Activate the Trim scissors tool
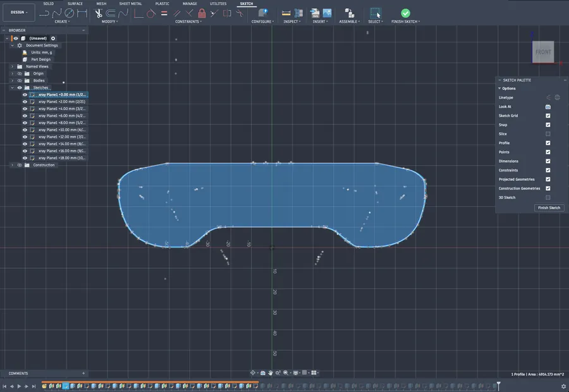569x392 pixels. point(98,13)
